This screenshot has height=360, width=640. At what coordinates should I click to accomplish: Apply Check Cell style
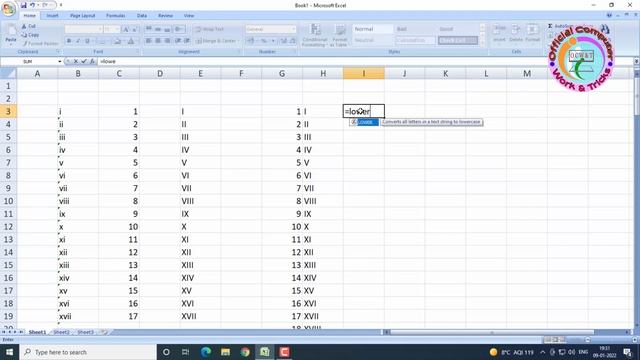pos(458,40)
